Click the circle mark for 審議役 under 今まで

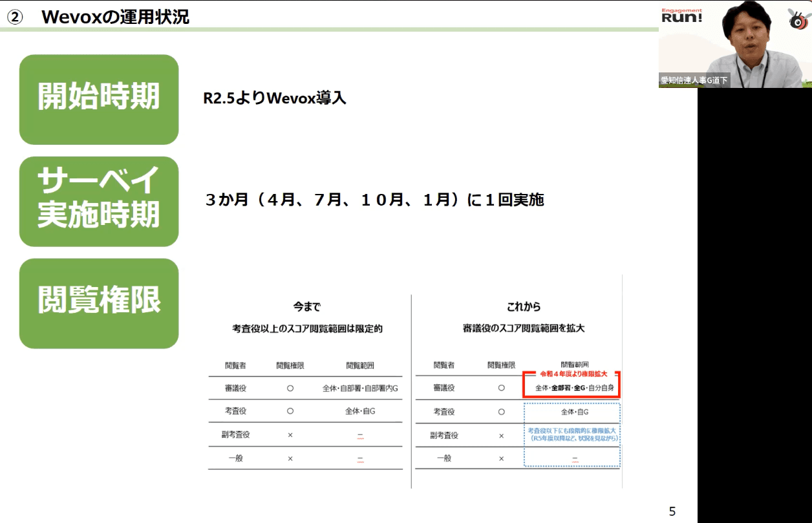tap(290, 389)
